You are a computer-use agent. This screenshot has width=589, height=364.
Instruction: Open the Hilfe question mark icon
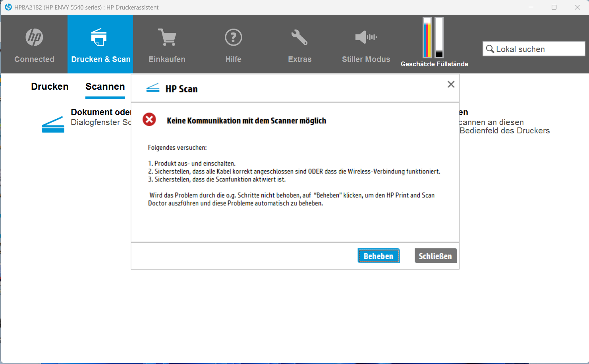coord(233,38)
